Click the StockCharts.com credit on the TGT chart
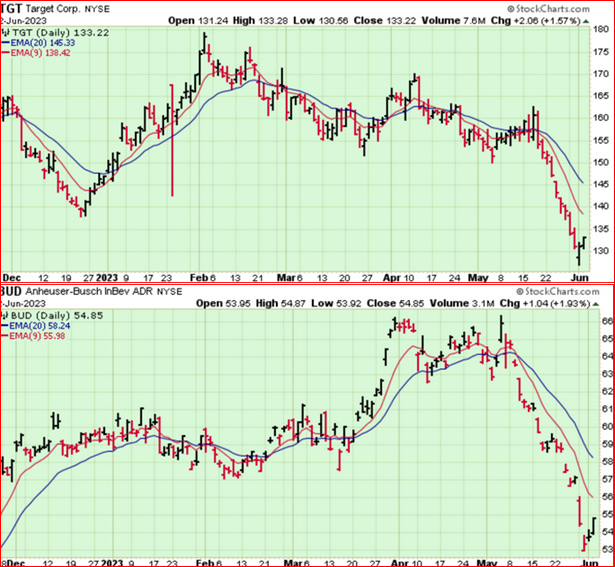 pos(548,9)
